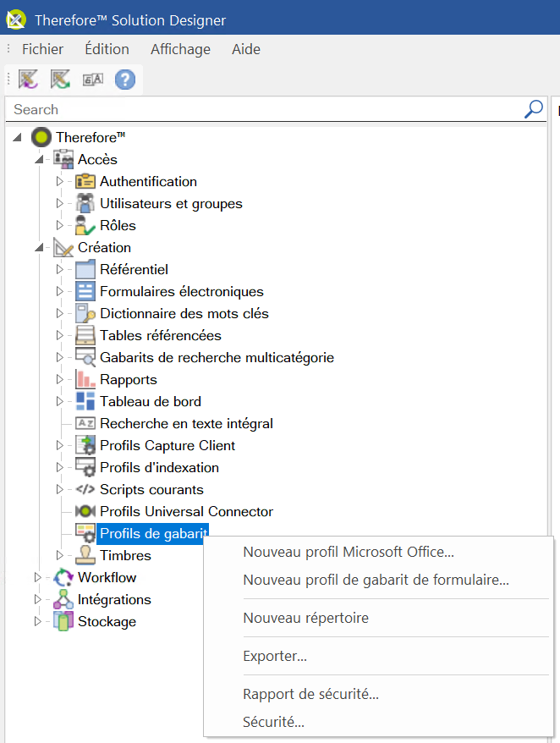
Task: Click the Profils Universal Connector icon
Action: (85, 511)
